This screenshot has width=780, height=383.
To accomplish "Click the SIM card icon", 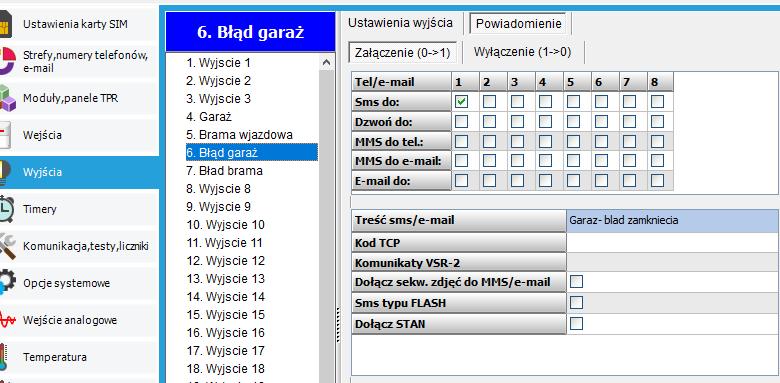I will click(x=5, y=24).
